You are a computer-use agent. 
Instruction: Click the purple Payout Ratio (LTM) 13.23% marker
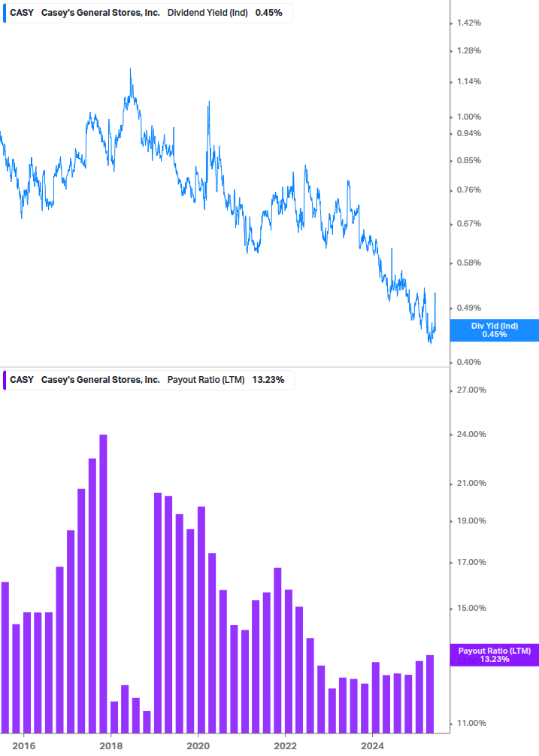click(494, 655)
